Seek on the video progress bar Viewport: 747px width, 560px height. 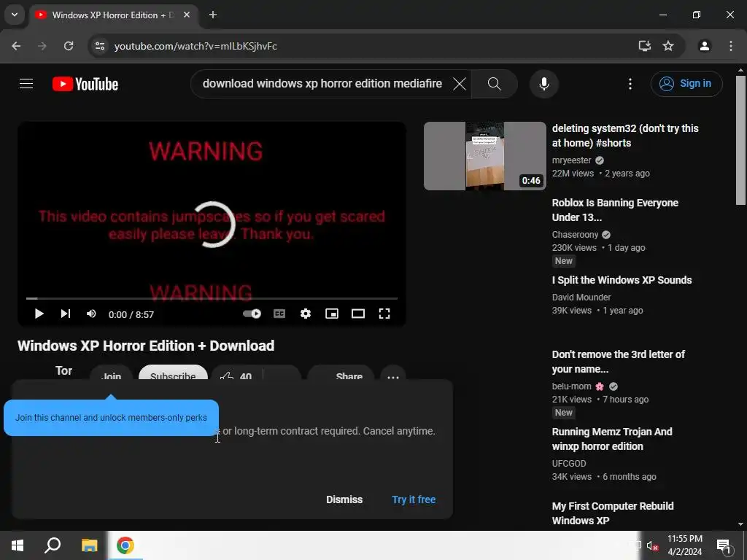[212, 298]
